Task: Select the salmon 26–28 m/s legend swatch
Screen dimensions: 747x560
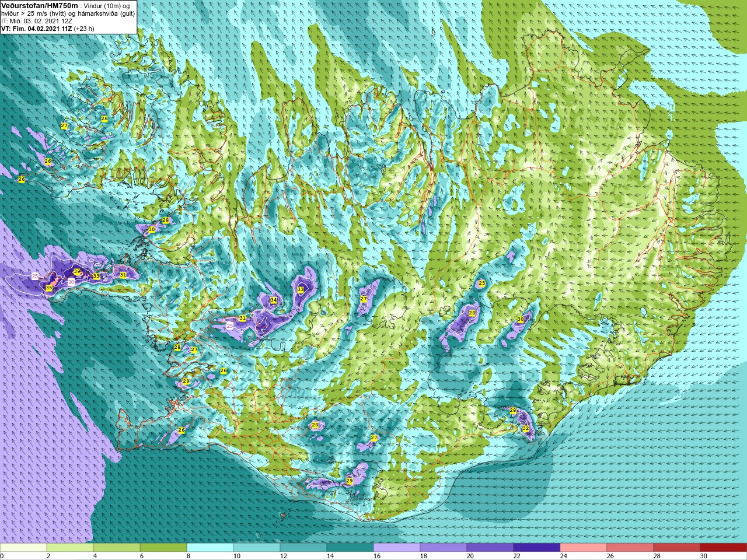Action: coord(630,548)
